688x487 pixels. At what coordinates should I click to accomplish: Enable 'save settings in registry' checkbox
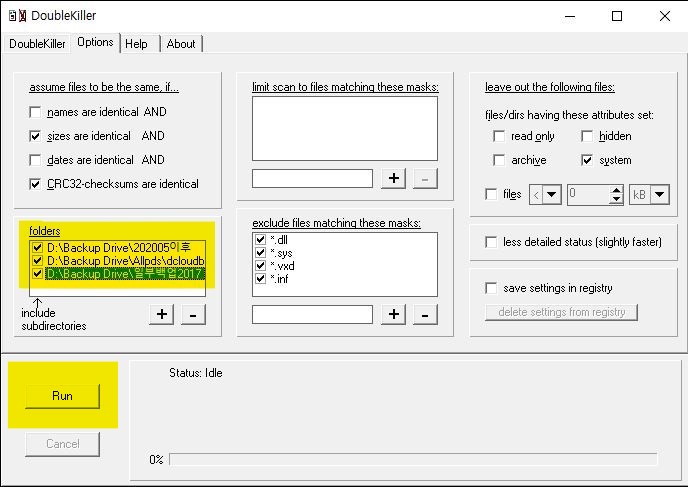click(491, 288)
